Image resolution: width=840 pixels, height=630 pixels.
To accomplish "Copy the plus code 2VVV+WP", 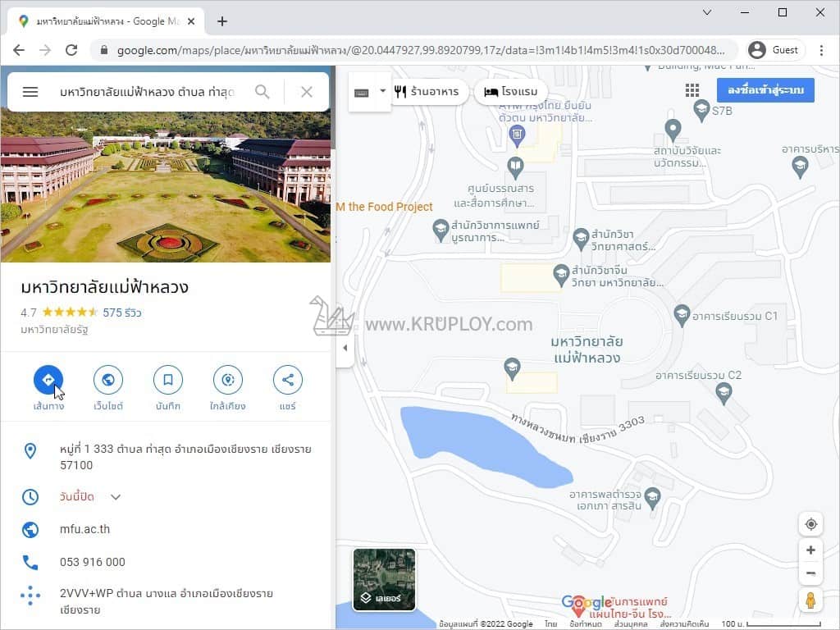I will tap(166, 601).
